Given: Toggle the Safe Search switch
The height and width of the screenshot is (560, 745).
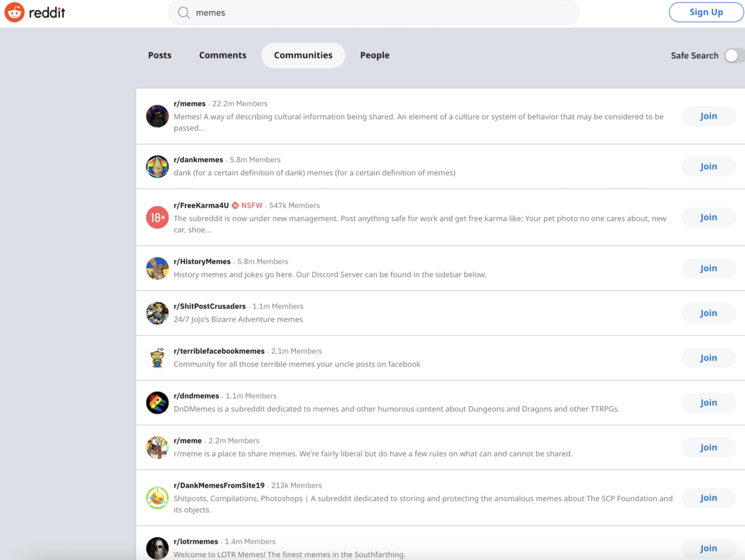Looking at the screenshot, I should coord(734,55).
